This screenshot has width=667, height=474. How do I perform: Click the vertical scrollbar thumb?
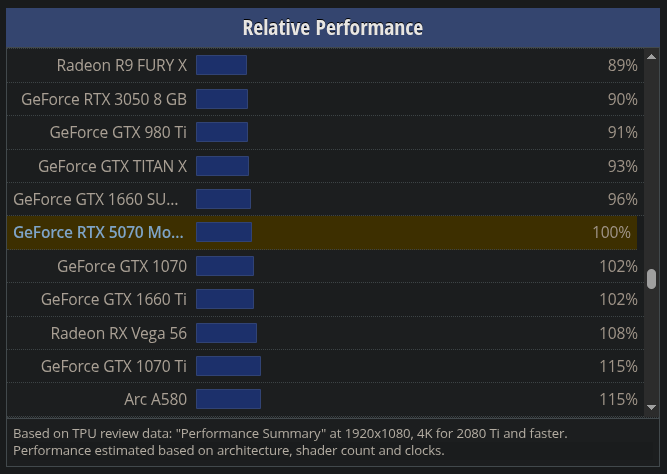click(651, 279)
